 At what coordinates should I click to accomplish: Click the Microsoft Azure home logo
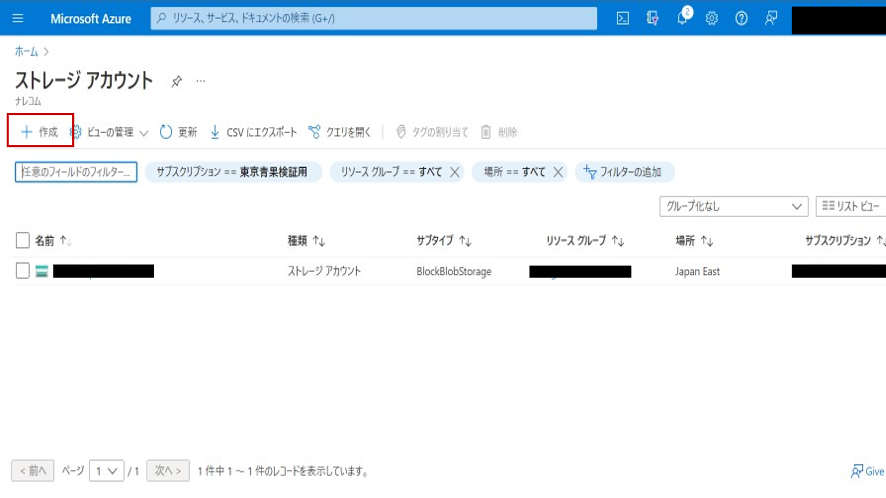coord(90,19)
